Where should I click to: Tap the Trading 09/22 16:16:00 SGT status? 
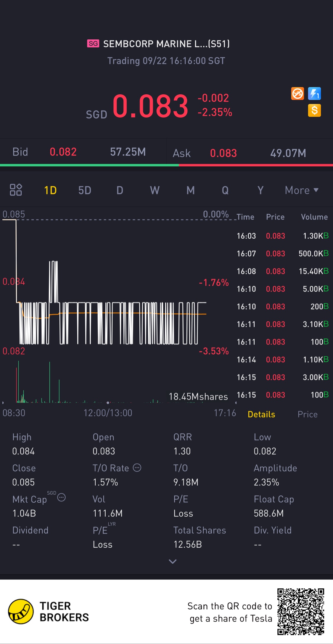pyautogui.click(x=166, y=61)
